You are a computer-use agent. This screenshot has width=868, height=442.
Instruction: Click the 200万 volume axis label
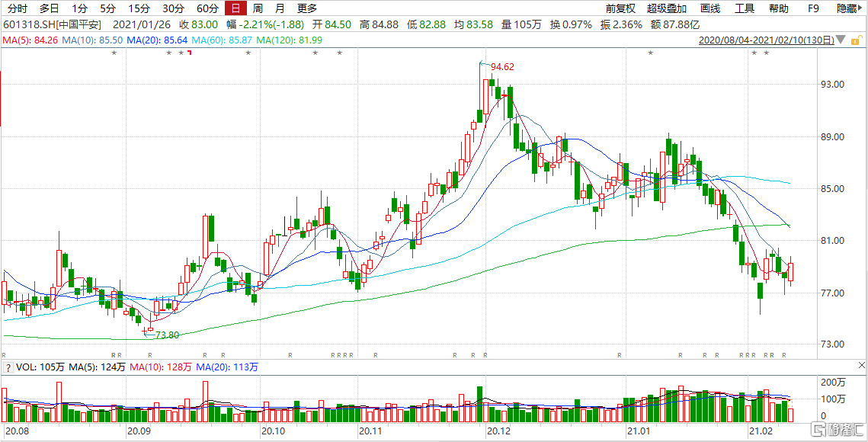833,383
